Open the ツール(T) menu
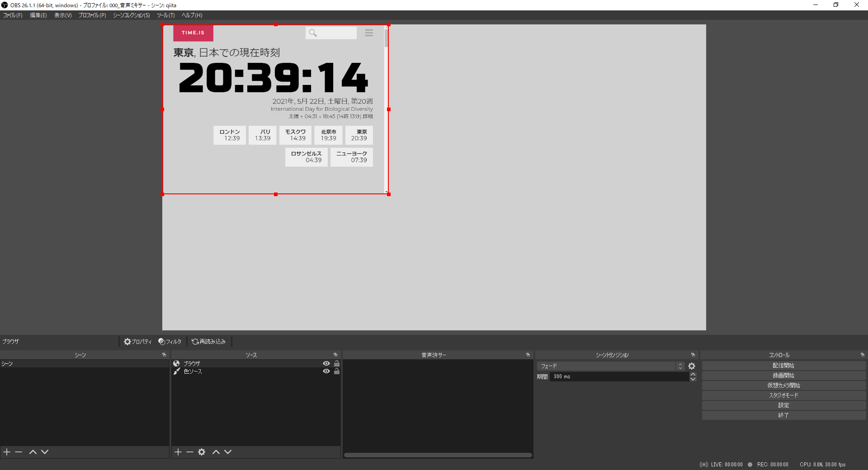Screen dimensions: 868x470 click(x=165, y=15)
